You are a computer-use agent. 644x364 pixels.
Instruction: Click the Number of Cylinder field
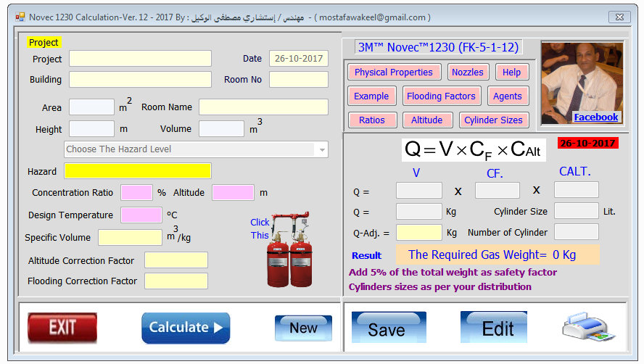577,232
